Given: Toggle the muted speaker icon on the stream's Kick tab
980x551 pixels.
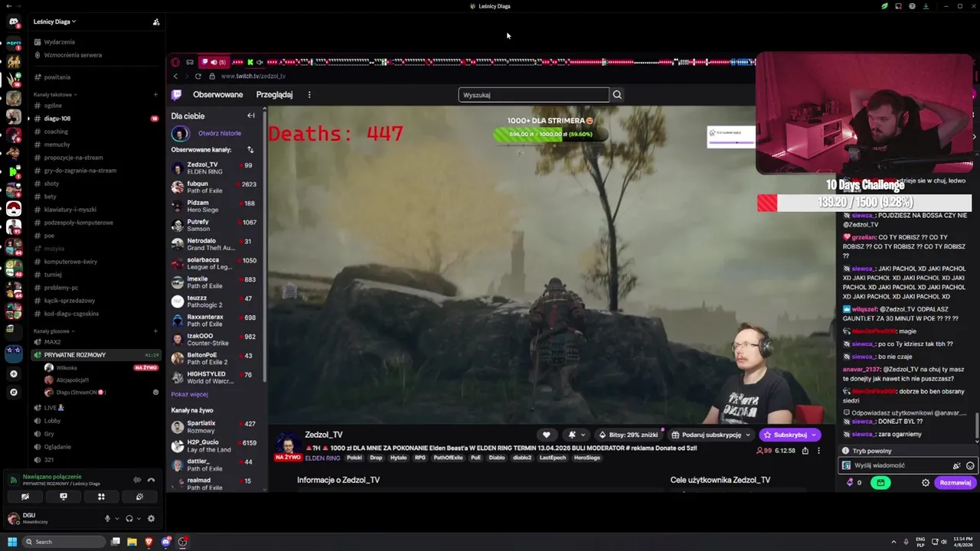Looking at the screenshot, I should tap(260, 62).
